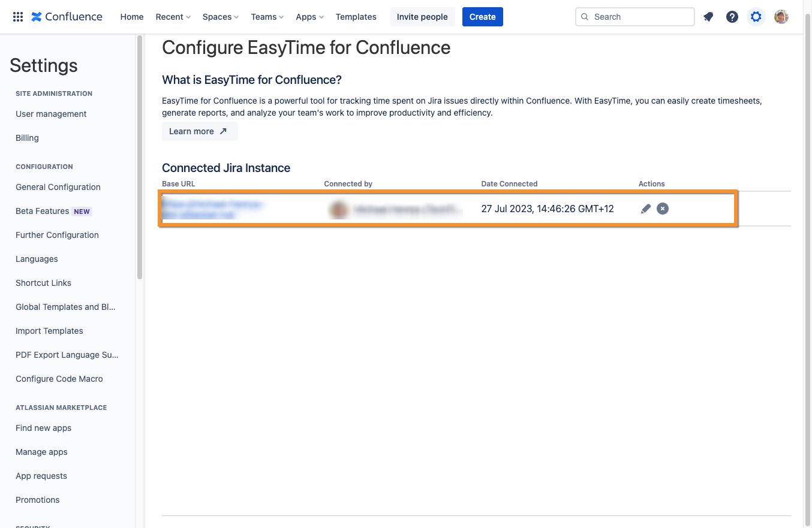
Task: Open Import Templates in sidebar
Action: tap(49, 331)
